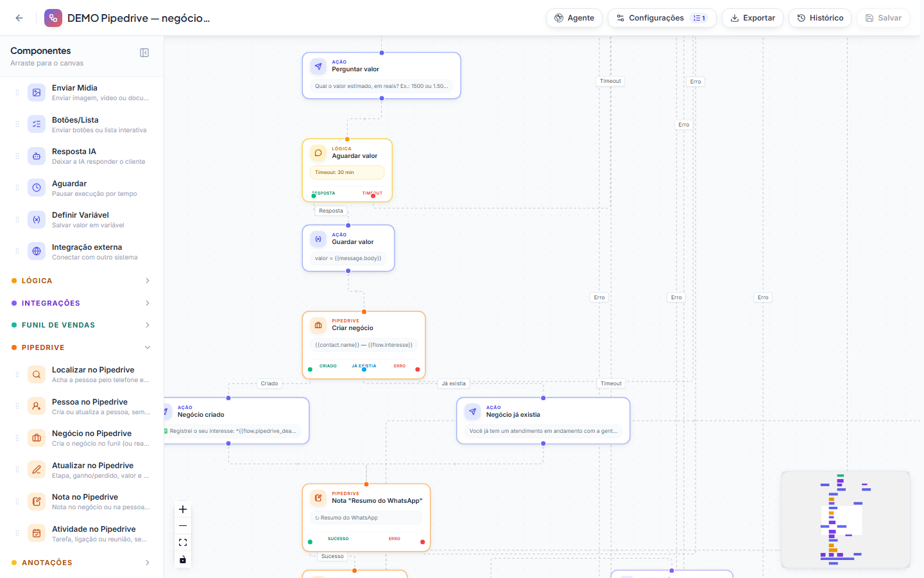Zoom in on the canvas
Image resolution: width=924 pixels, height=578 pixels.
click(183, 509)
